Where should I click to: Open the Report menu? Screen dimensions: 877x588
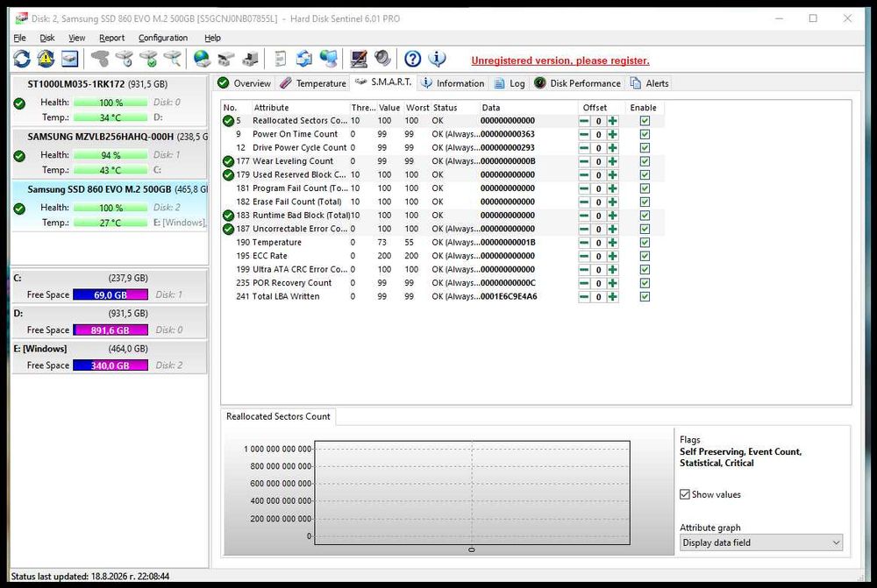tap(112, 38)
